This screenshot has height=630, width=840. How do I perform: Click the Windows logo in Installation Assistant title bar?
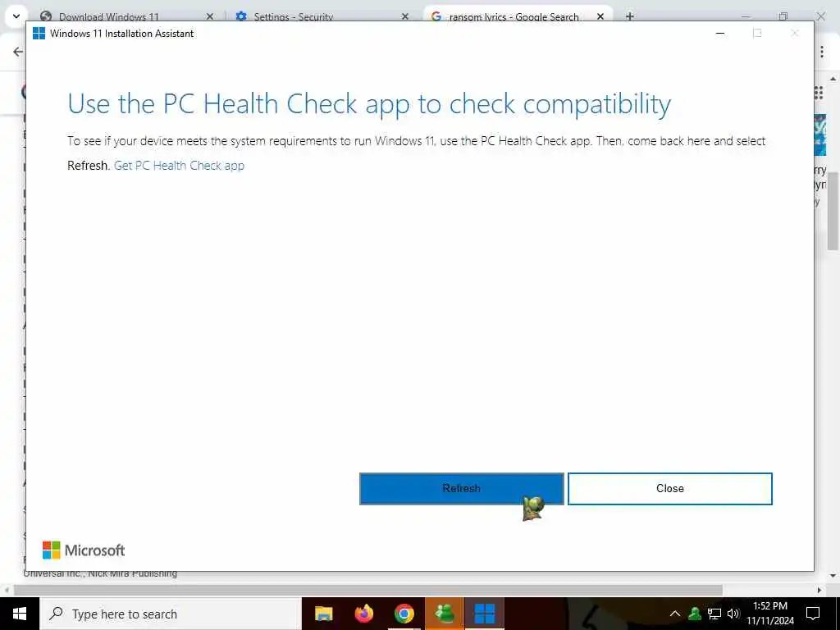(39, 33)
